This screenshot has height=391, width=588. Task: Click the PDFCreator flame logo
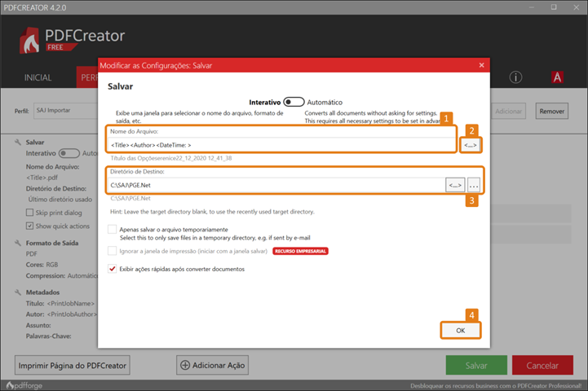[x=32, y=39]
